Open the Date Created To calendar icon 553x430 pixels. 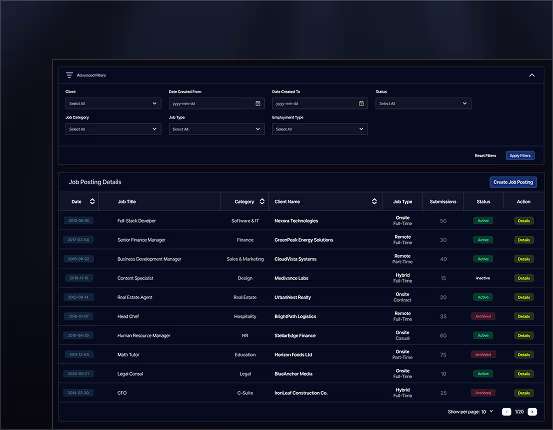361,103
